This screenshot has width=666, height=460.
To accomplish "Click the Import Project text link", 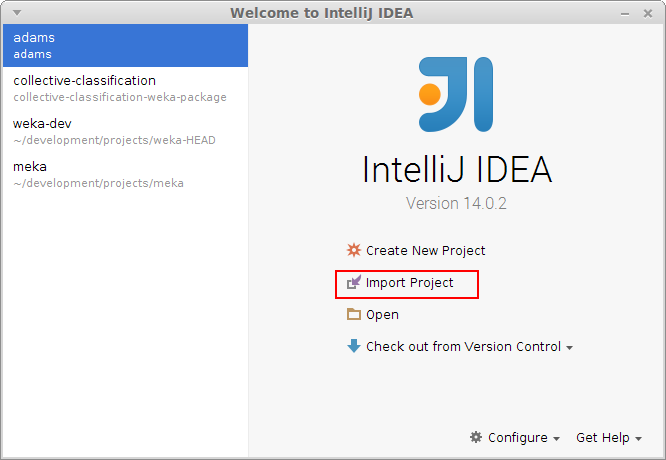I will tap(410, 283).
